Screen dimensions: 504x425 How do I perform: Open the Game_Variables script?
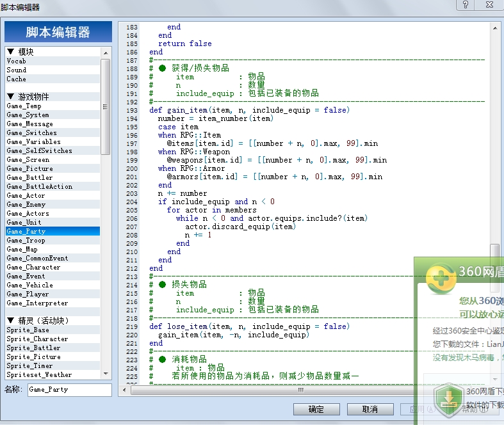(53, 141)
